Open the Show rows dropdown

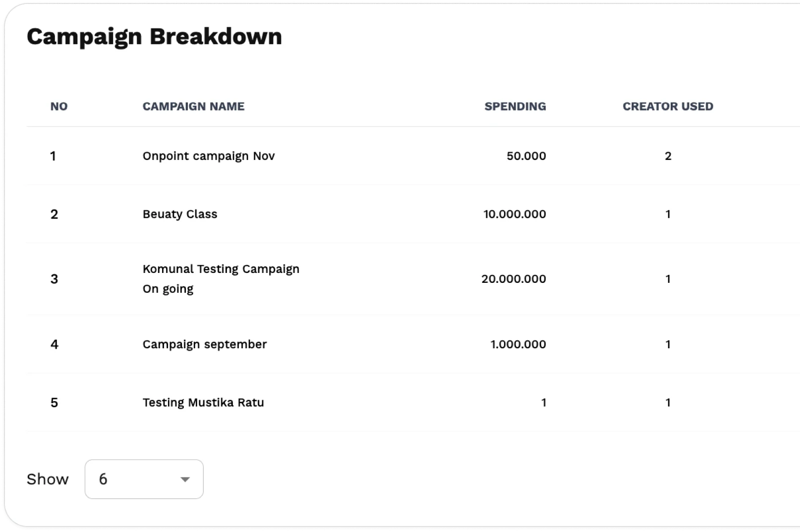[x=144, y=479]
